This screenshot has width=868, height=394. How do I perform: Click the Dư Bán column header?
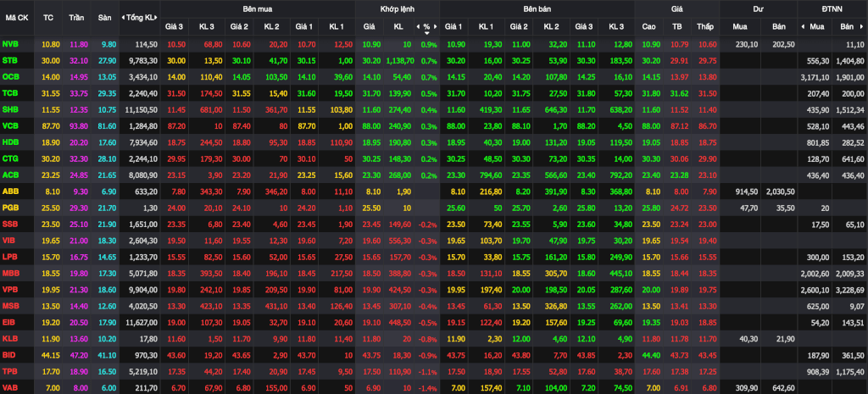pyautogui.click(x=778, y=26)
